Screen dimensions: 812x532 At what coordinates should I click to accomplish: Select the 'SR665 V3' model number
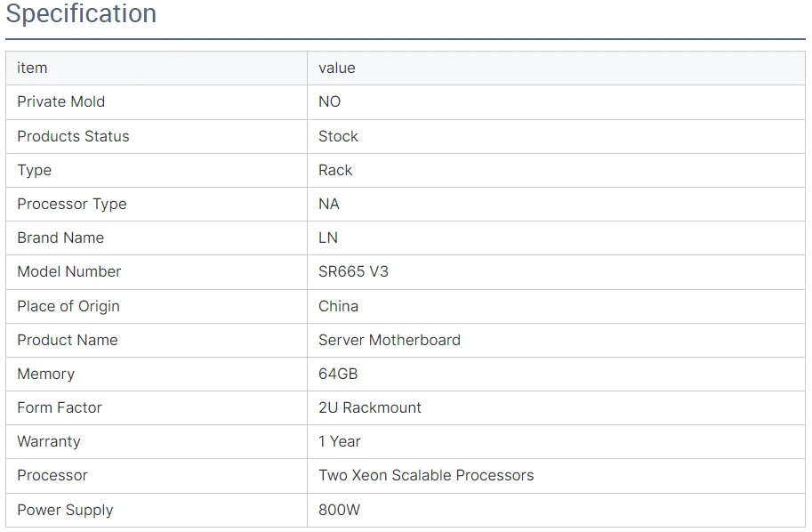pyautogui.click(x=353, y=271)
